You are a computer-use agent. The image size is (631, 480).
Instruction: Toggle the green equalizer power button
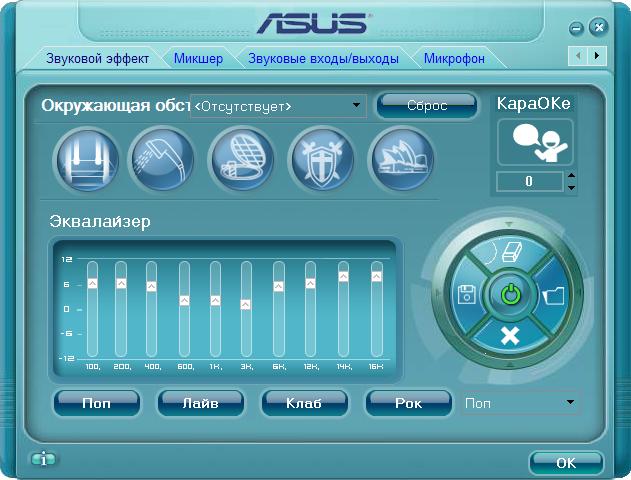point(510,295)
